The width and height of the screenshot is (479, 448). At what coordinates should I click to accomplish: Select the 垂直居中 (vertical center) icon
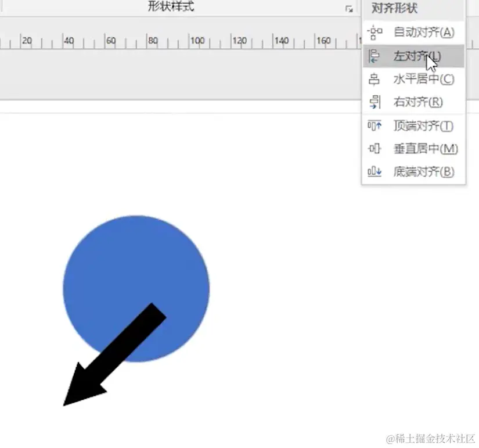point(374,149)
